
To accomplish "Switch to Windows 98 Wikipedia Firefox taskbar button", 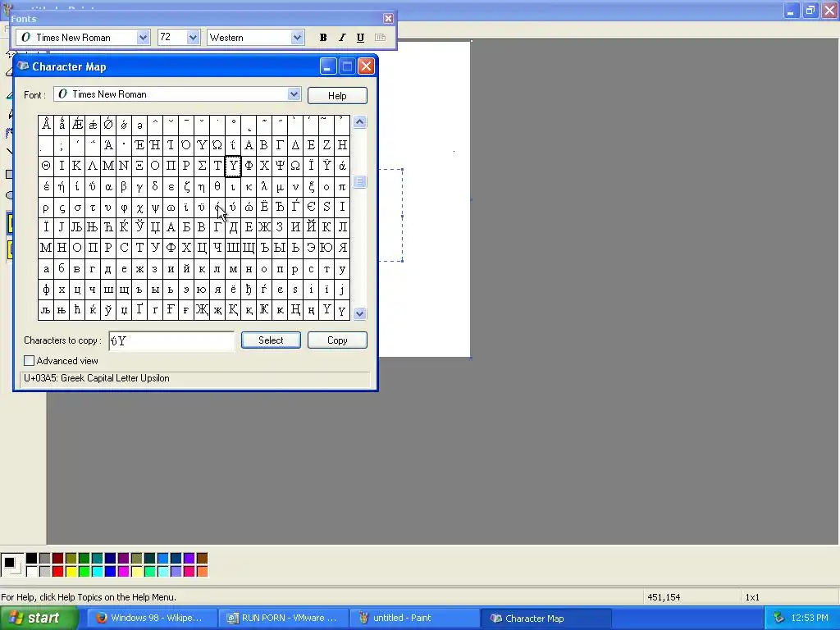I will pos(152,619).
